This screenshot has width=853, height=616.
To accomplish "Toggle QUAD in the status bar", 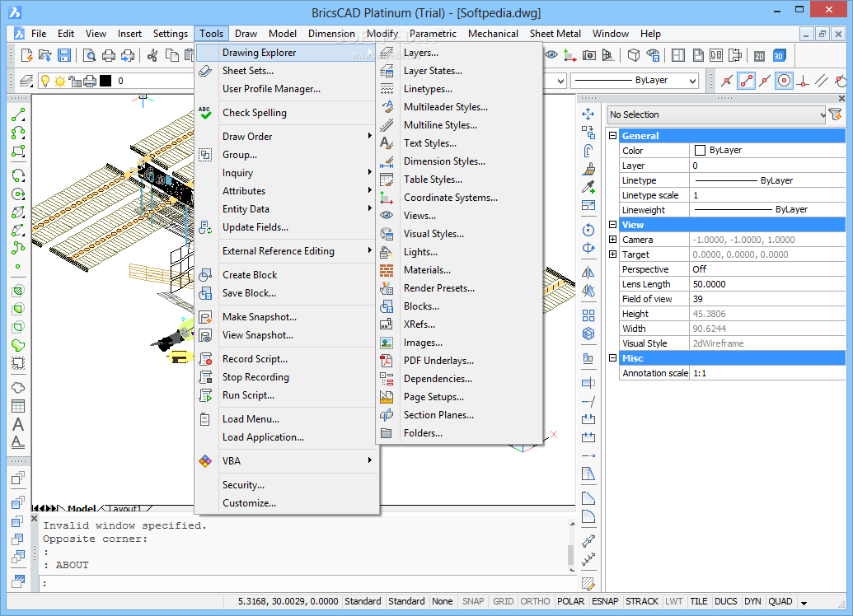I will tap(780, 601).
